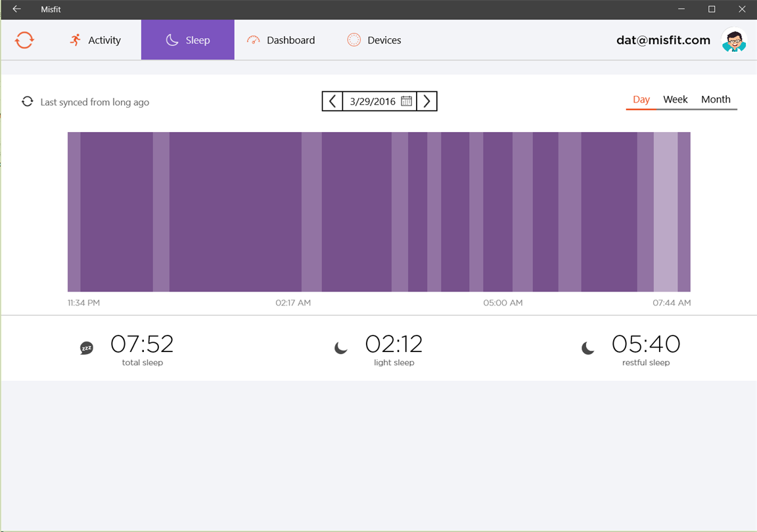Click the orange sync logo icon

point(24,40)
